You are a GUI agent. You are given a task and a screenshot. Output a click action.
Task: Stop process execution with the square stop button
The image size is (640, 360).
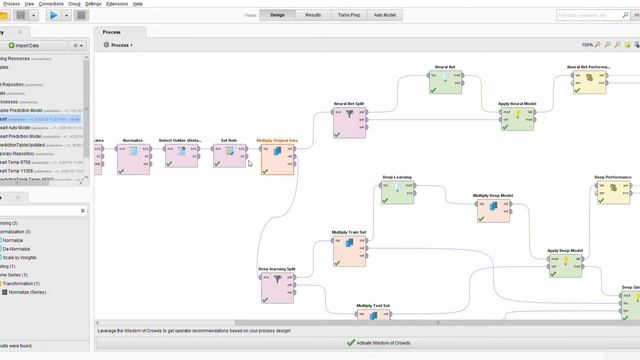(x=81, y=16)
